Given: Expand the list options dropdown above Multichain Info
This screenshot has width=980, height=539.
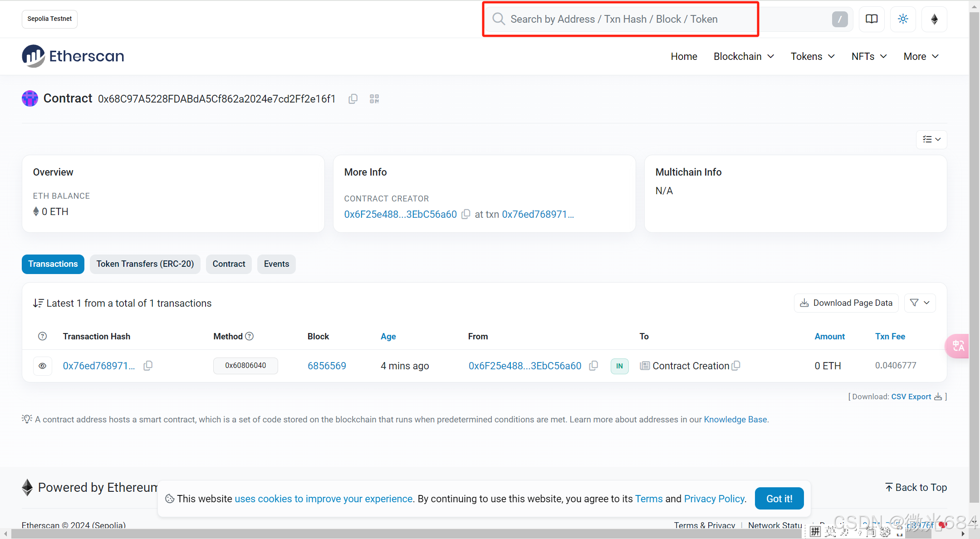Looking at the screenshot, I should 931,139.
